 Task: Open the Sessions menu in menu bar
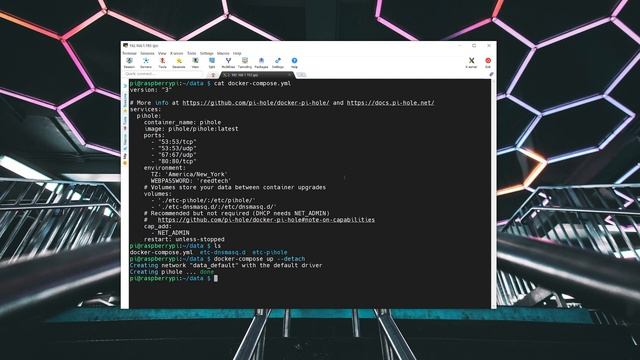[147, 53]
